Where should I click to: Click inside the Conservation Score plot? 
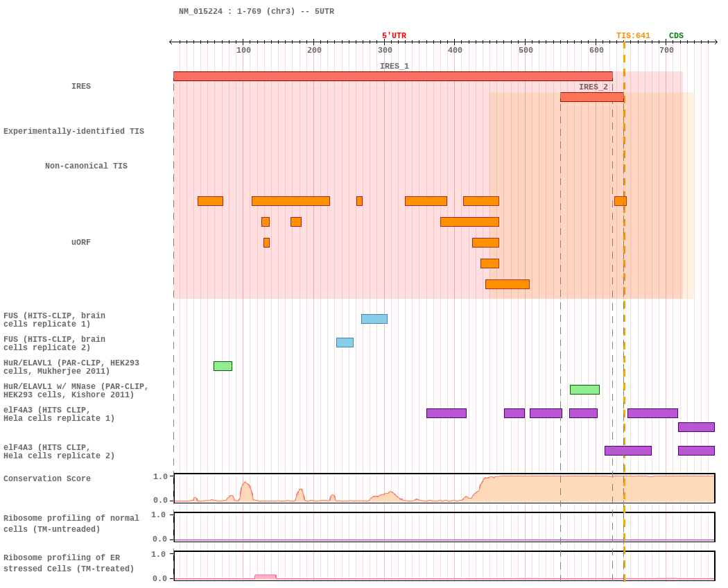coord(444,488)
